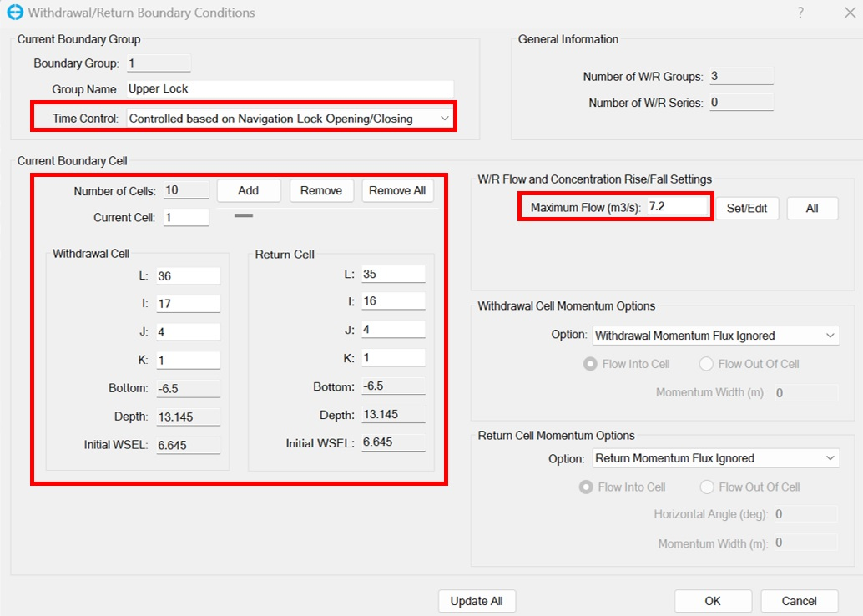Expand the Withdrawal Momentum Flux option dropdown

(715, 336)
